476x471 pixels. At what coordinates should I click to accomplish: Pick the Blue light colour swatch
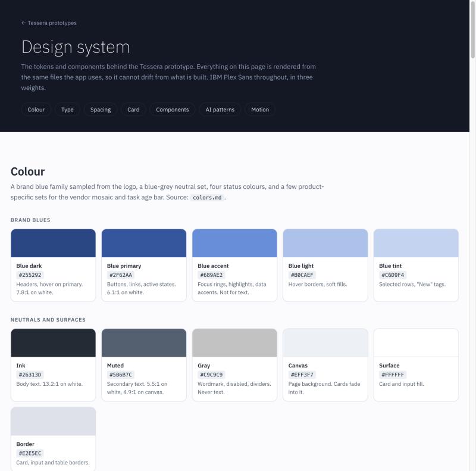(325, 243)
